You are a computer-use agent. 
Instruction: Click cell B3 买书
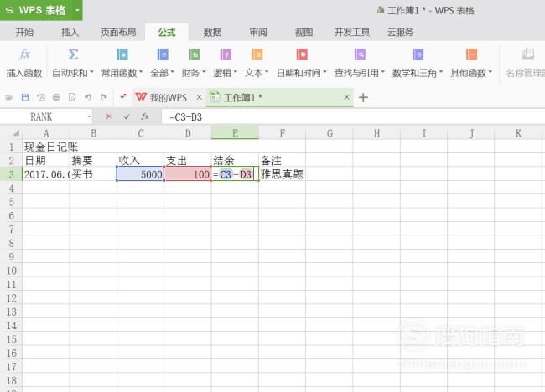tap(93, 174)
